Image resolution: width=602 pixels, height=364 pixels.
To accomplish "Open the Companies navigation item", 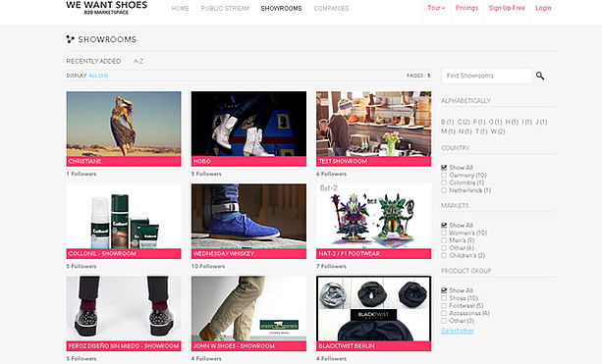I will (331, 8).
